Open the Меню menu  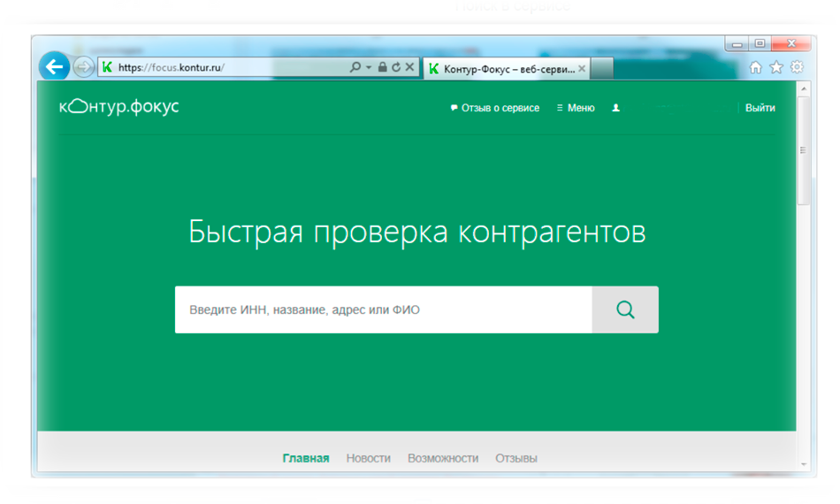point(576,108)
